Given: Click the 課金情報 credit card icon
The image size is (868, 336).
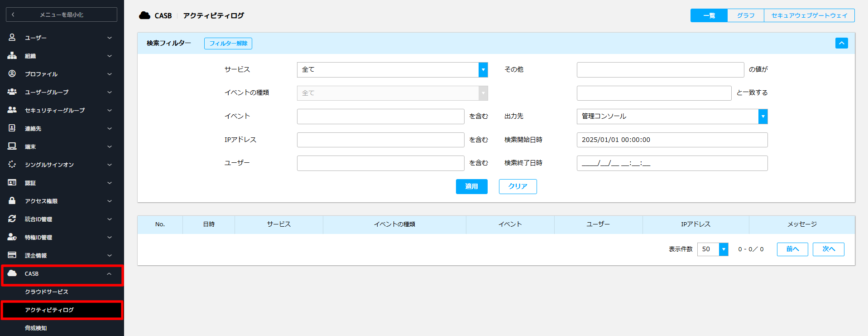Looking at the screenshot, I should pyautogui.click(x=12, y=255).
